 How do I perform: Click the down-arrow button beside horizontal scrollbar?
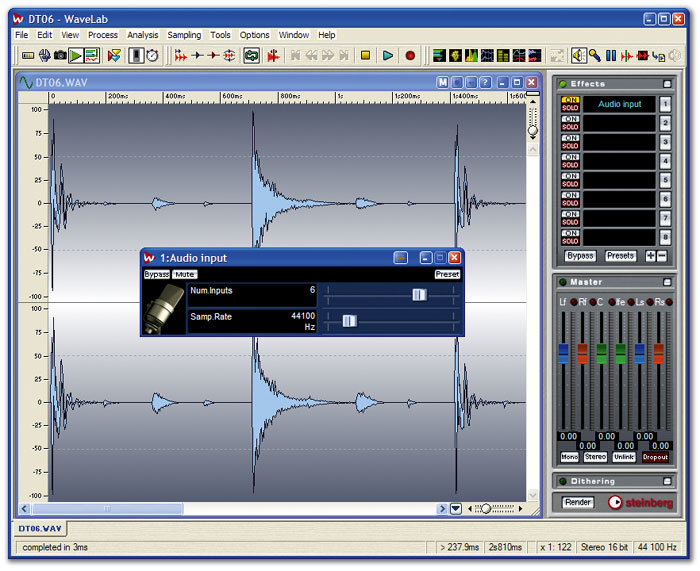pos(456,508)
